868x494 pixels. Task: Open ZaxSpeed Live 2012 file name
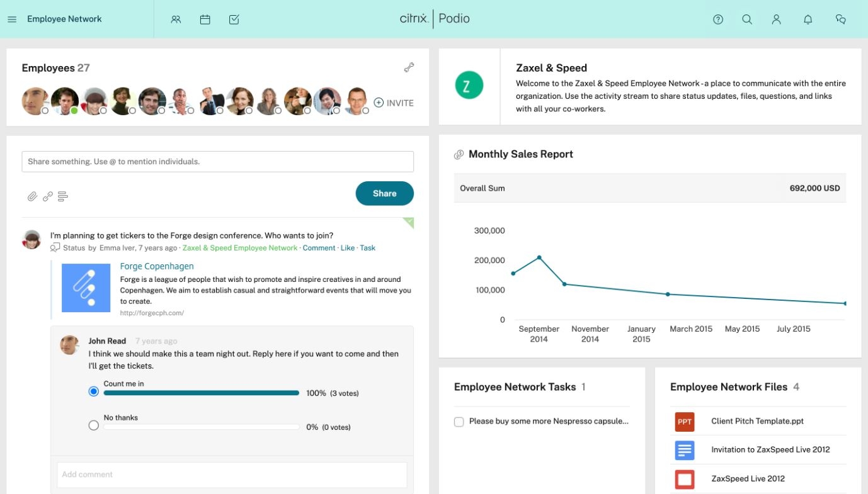click(x=748, y=479)
